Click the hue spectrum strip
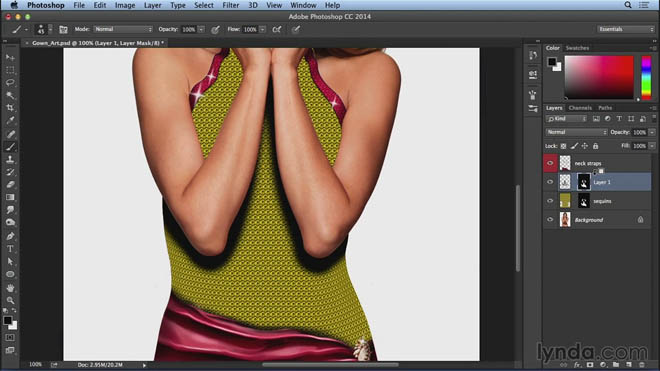Viewport: 660px width, 371px height. click(646, 77)
